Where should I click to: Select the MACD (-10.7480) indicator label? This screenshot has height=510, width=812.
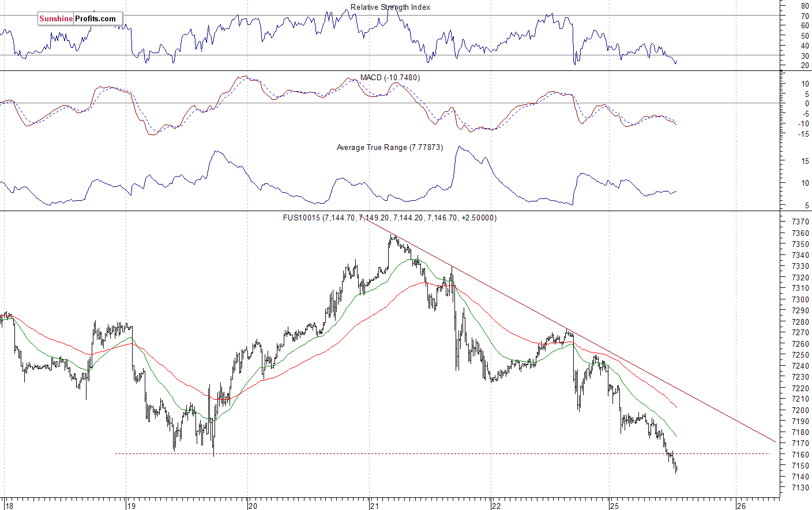tap(390, 77)
